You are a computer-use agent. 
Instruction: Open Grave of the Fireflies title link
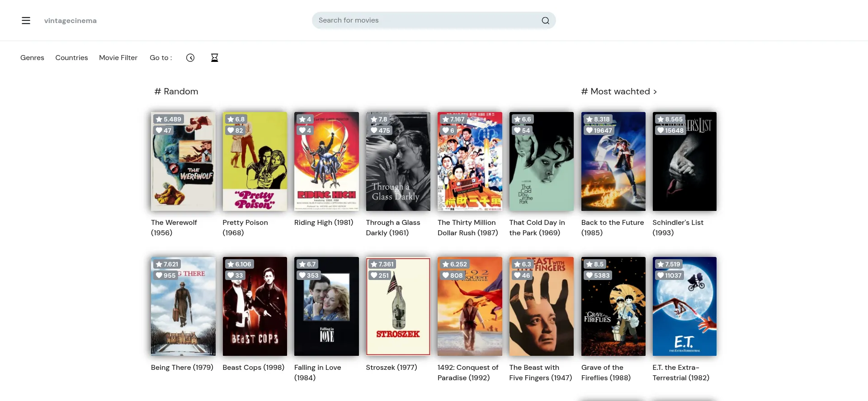tap(606, 373)
